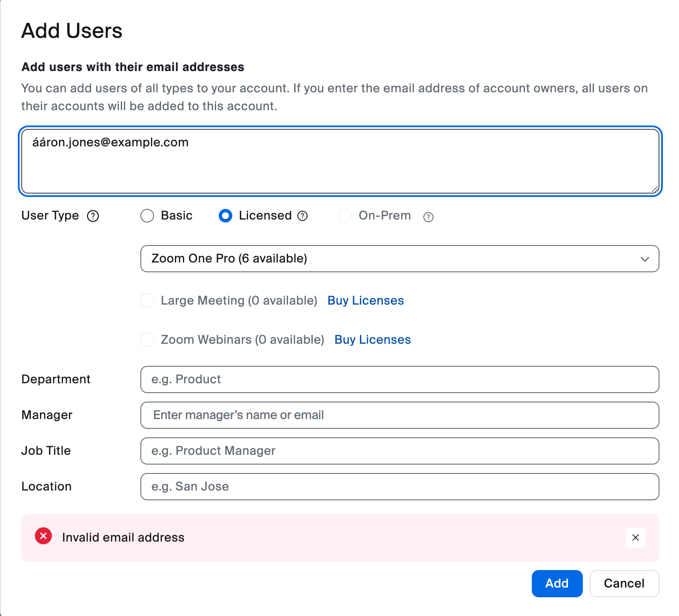Dismiss the Invalid email address alert
679x616 pixels.
(x=636, y=538)
